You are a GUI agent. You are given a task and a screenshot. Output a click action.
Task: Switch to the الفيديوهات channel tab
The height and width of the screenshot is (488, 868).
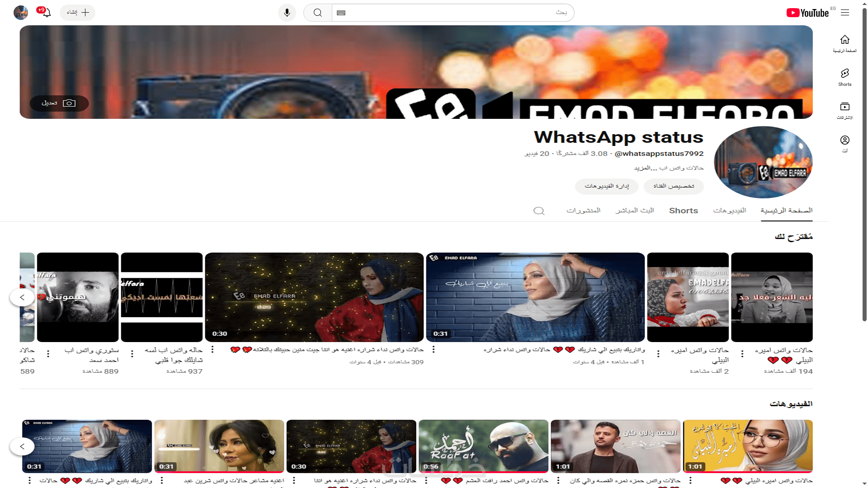729,211
